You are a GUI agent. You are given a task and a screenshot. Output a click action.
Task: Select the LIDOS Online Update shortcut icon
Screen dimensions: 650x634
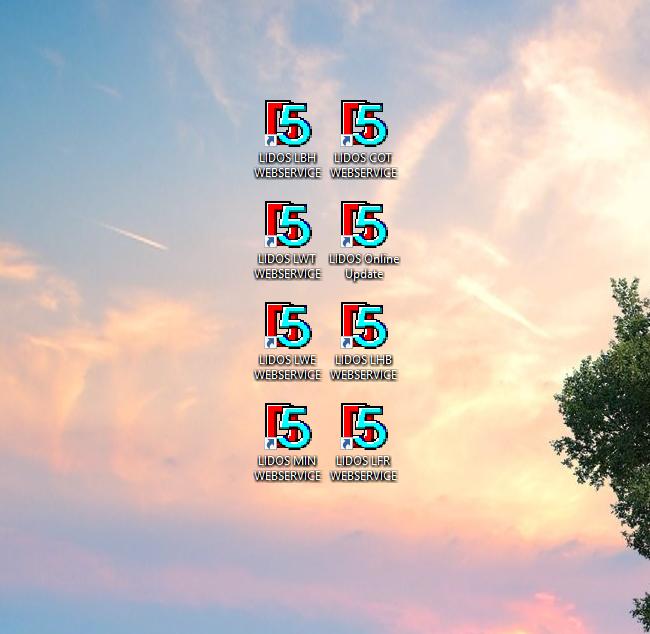pos(364,224)
